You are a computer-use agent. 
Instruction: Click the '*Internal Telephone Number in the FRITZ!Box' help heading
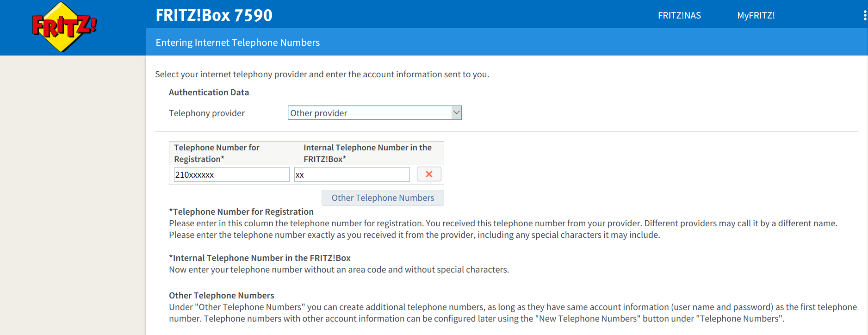click(260, 258)
